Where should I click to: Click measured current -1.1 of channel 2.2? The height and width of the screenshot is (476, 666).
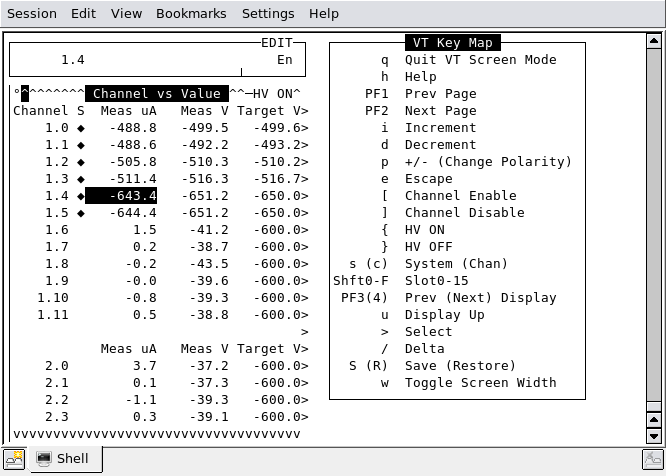point(141,400)
